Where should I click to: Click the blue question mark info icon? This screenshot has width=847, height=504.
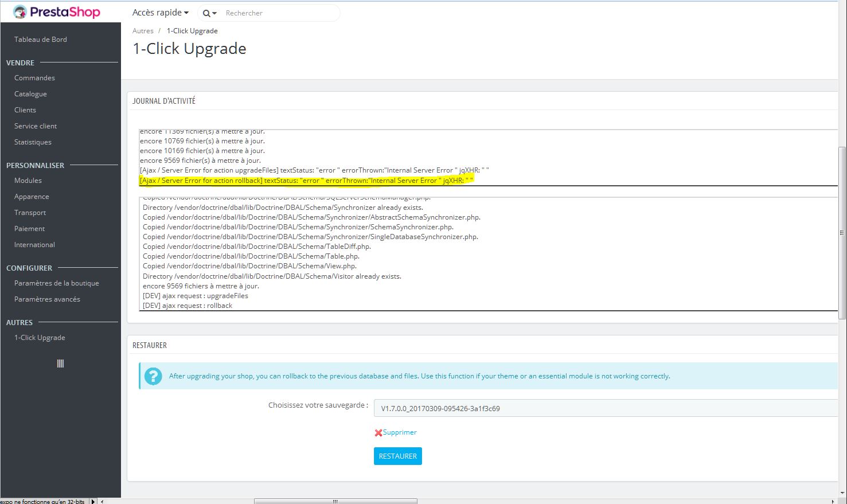pyautogui.click(x=153, y=376)
